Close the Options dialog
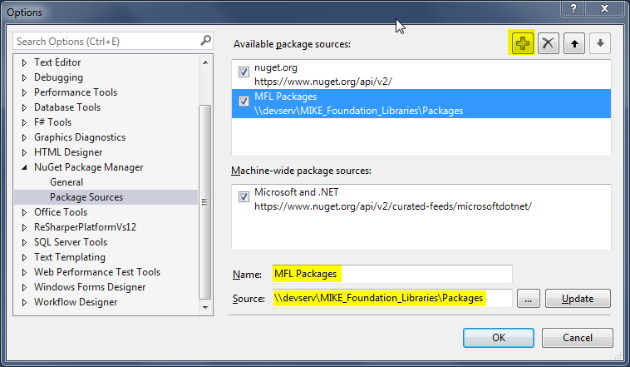Image resolution: width=630 pixels, height=367 pixels. [604, 8]
